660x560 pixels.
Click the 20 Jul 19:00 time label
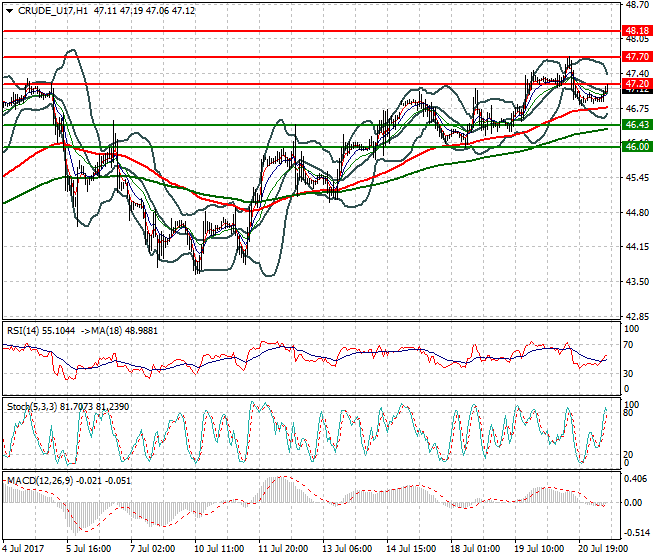pyautogui.click(x=603, y=549)
